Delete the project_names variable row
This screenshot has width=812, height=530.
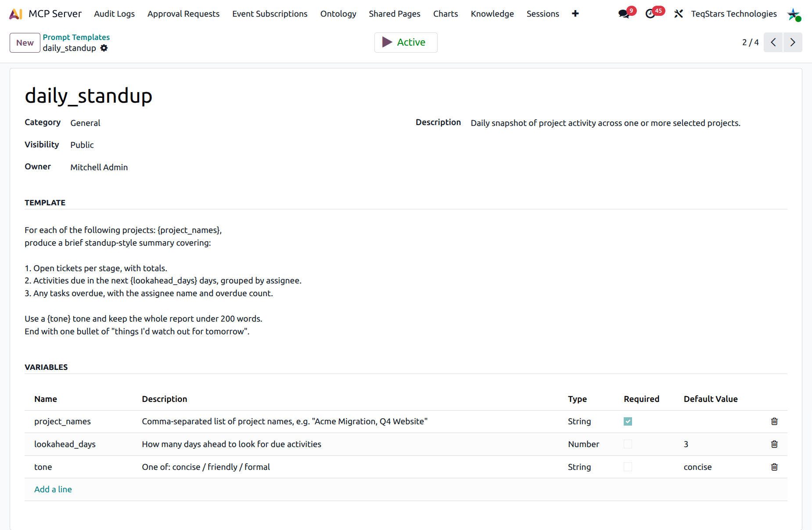tap(774, 421)
